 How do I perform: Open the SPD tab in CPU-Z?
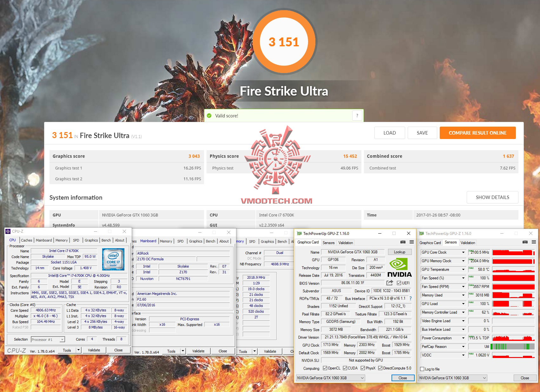[76, 240]
